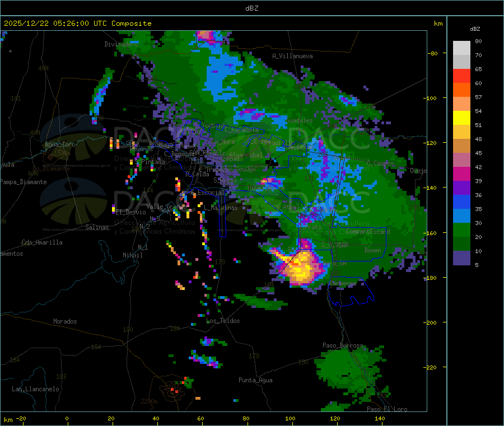Click the 'El_Desvio' map label
The width and height of the screenshot is (504, 426).
pos(131,212)
